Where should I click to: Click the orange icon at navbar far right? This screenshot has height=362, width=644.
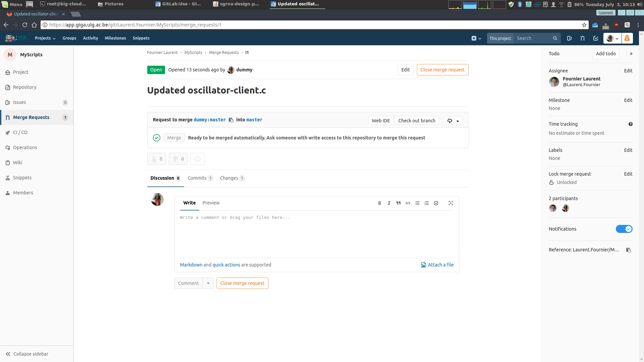pyautogui.click(x=627, y=38)
